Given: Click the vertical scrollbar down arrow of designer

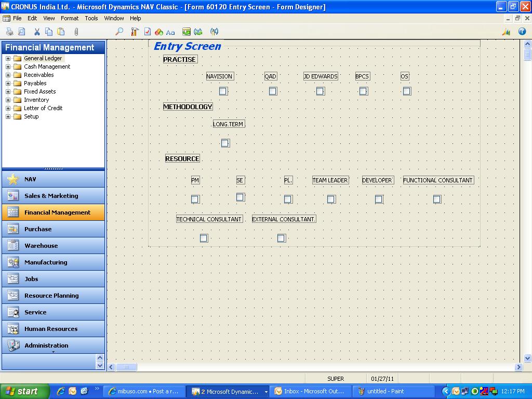Looking at the screenshot, I should click(x=527, y=358).
